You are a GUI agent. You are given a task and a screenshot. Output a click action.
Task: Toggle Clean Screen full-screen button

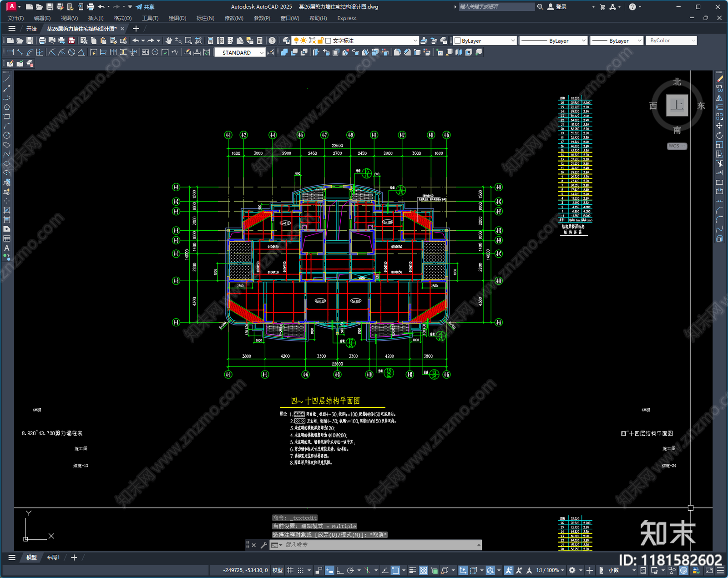point(709,570)
